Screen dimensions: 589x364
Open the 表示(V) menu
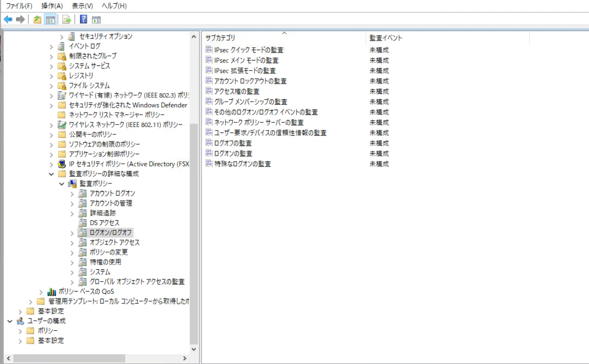click(82, 6)
